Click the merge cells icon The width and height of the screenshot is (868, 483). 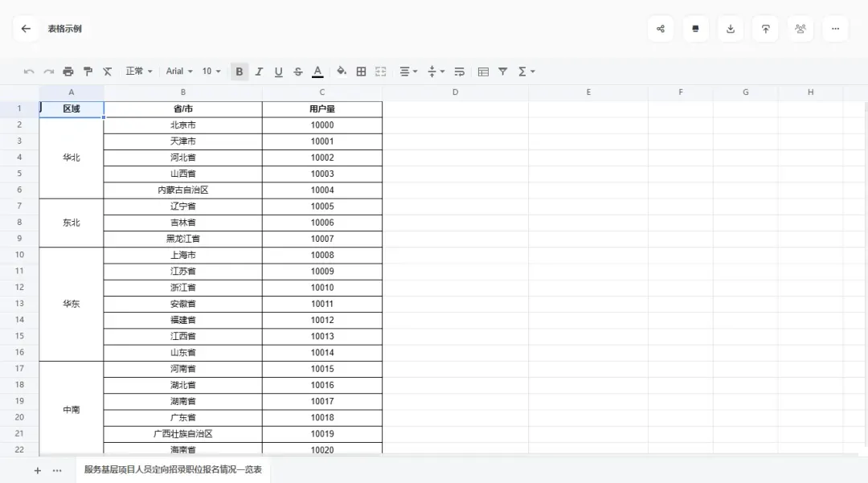381,72
